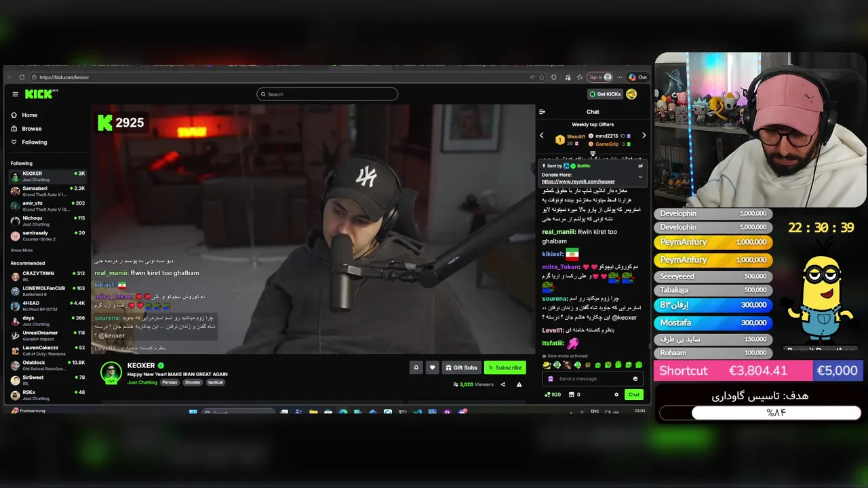The image size is (868, 488).
Task: Open the KEOXER channel in the Following list
Action: coord(47,176)
